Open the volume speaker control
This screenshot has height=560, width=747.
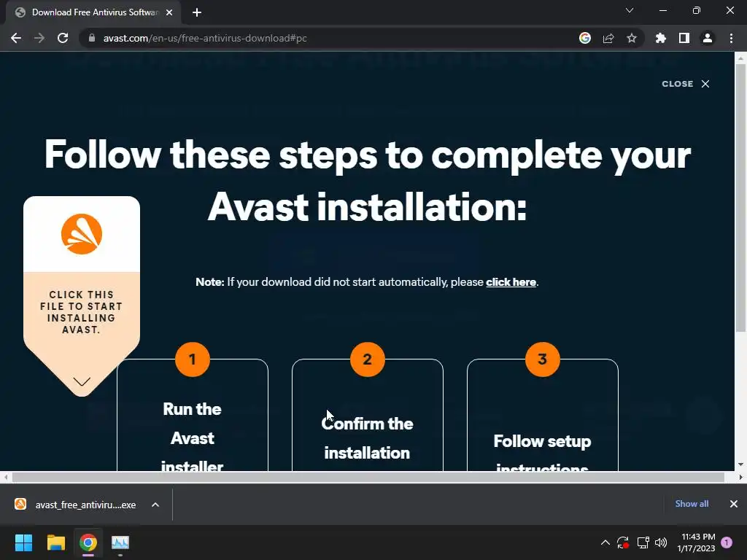[x=661, y=542]
